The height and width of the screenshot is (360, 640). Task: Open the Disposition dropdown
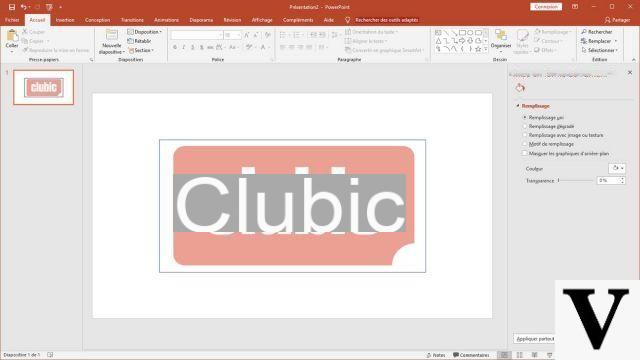[144, 32]
